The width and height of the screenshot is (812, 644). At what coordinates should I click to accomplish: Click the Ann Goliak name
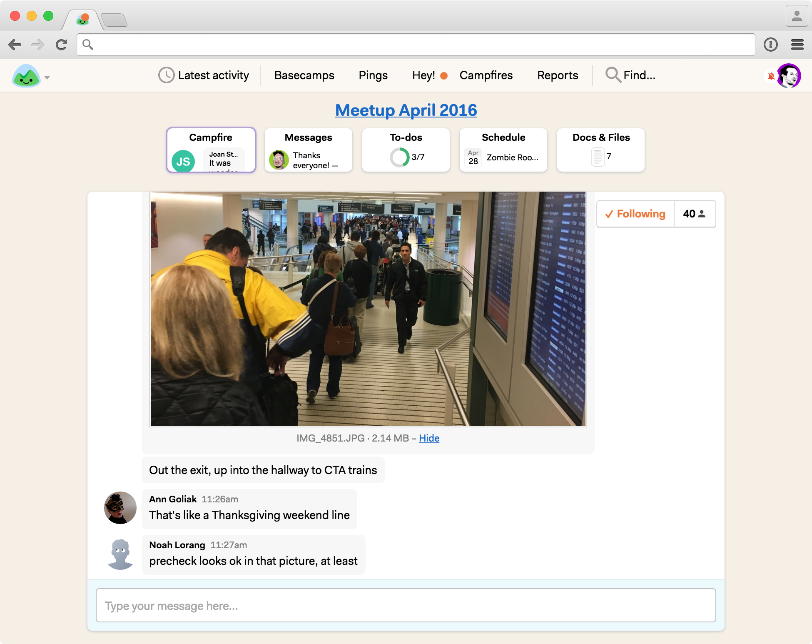click(173, 499)
